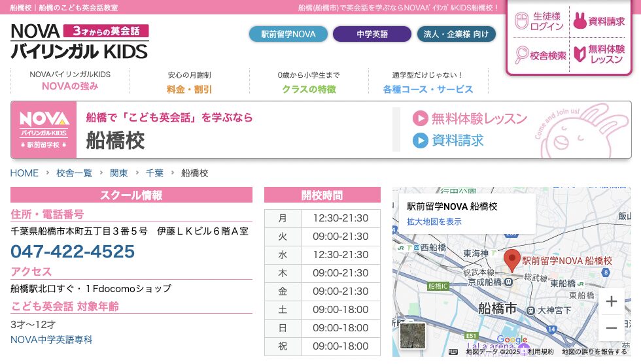The image size is (641, 364).
Task: Click the 無料体験レッスン banner link text
Action: (x=479, y=118)
